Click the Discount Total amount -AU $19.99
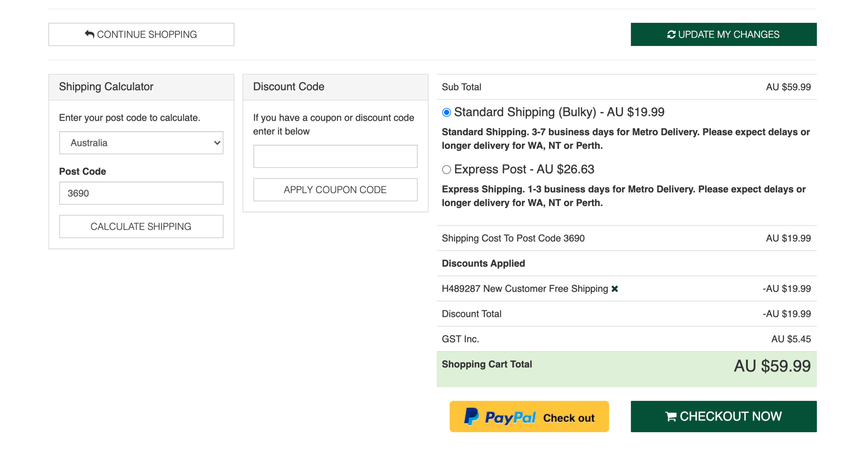Viewport: 868px width, 455px height. pyautogui.click(x=787, y=314)
